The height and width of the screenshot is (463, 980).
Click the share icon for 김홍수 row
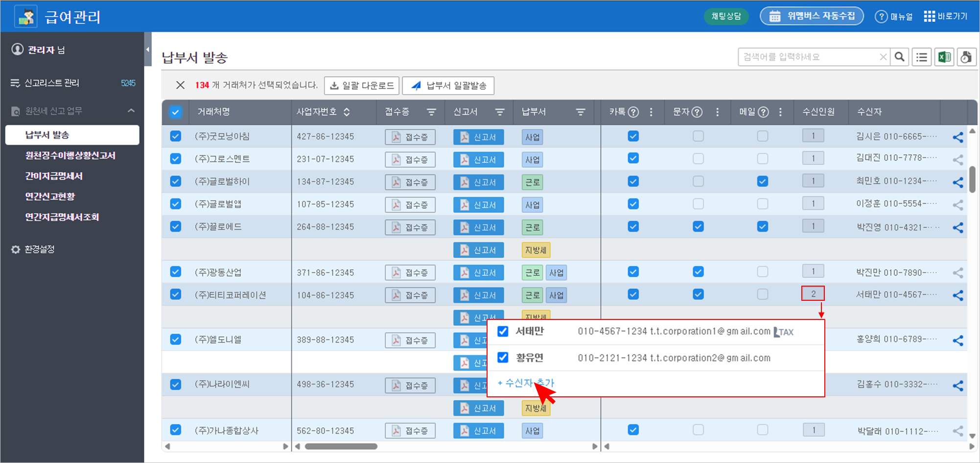[958, 386]
